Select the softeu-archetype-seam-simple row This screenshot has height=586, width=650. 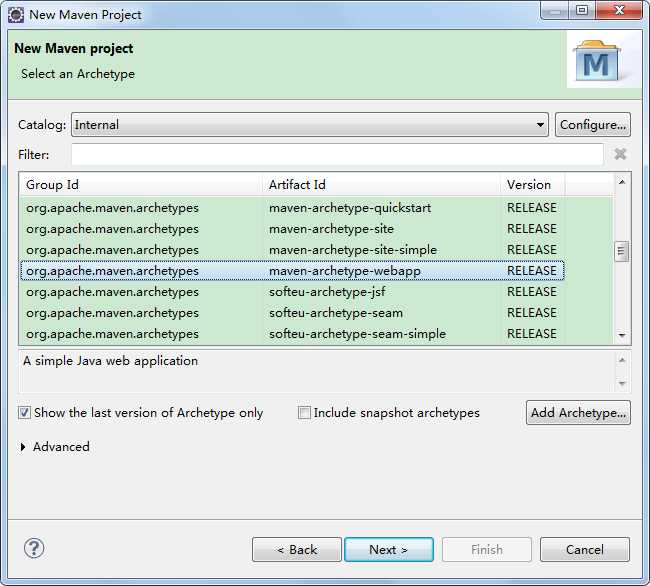292,334
